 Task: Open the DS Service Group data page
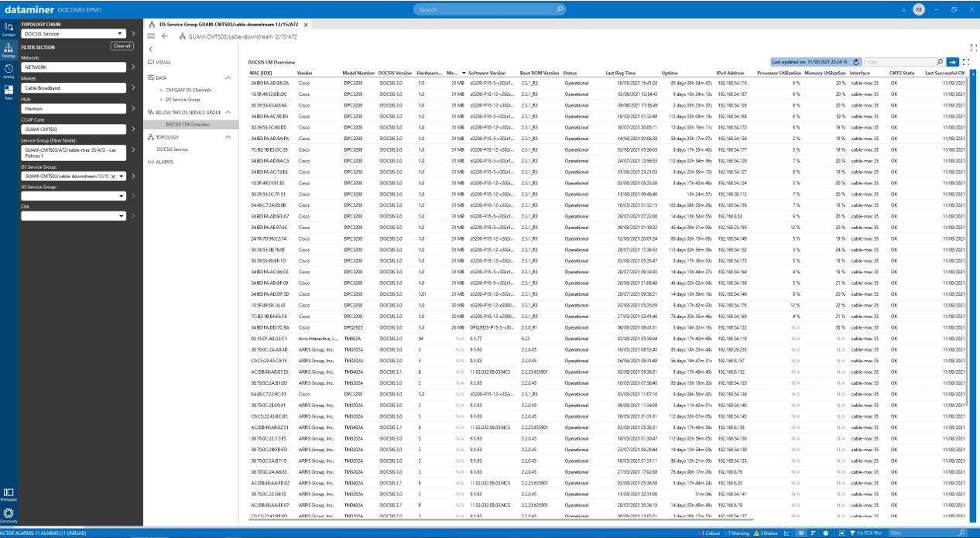(x=183, y=100)
